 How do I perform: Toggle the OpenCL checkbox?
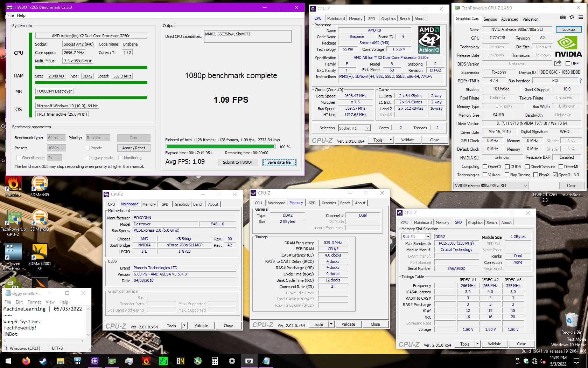(x=485, y=167)
